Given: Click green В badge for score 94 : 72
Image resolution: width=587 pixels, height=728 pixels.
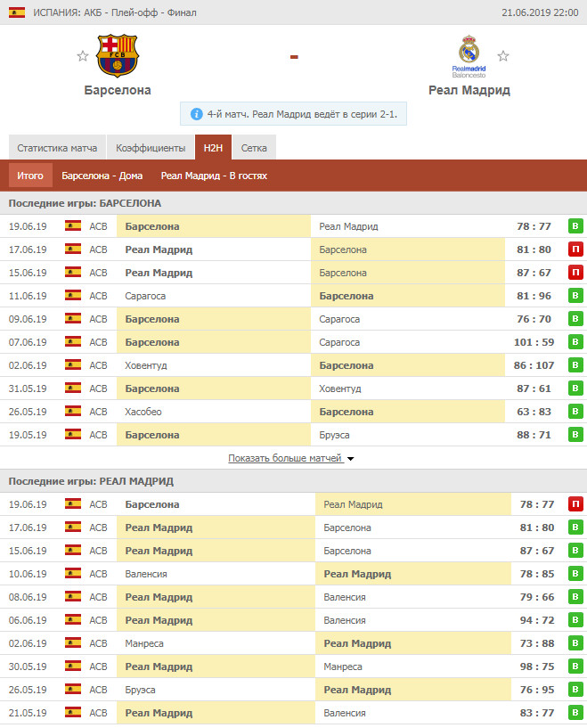Looking at the screenshot, I should tap(575, 620).
